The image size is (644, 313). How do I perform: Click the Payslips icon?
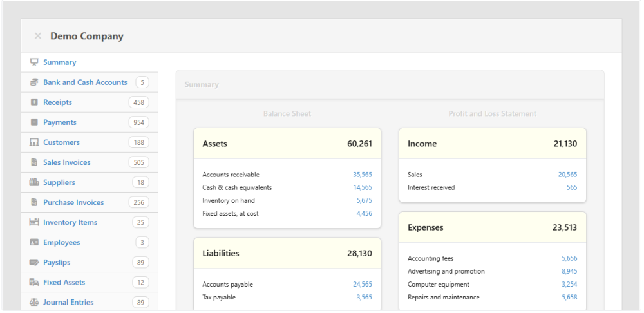click(x=34, y=263)
